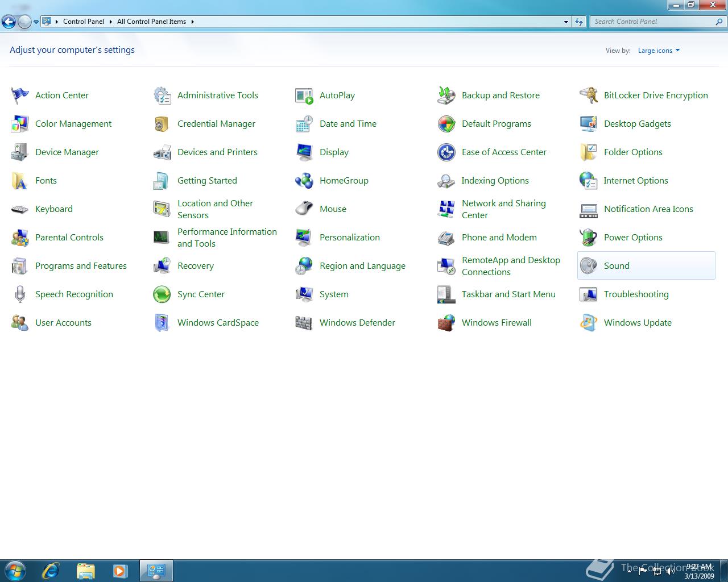Image resolution: width=728 pixels, height=582 pixels.
Task: Open Parental Controls link
Action: point(69,238)
